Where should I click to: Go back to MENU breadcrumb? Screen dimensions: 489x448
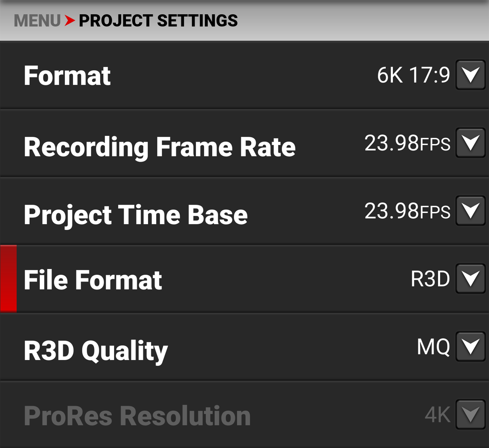37,21
